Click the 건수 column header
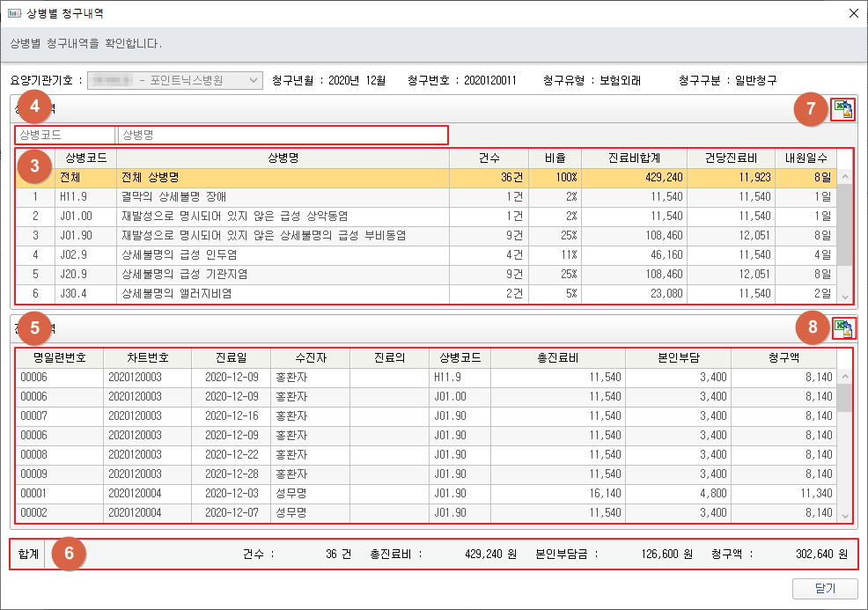 pyautogui.click(x=489, y=158)
